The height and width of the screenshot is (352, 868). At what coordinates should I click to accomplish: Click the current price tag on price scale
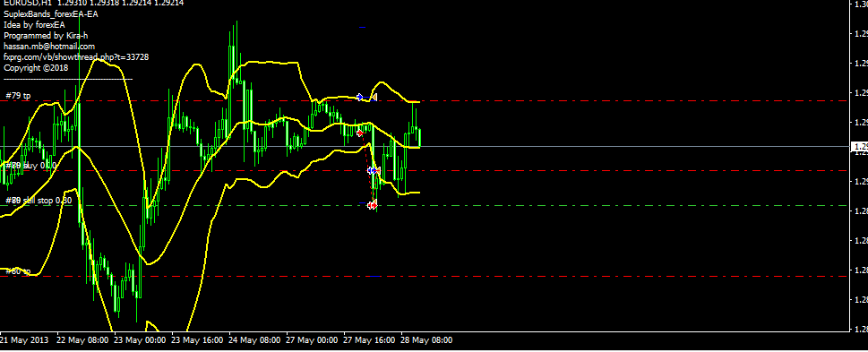(859, 147)
